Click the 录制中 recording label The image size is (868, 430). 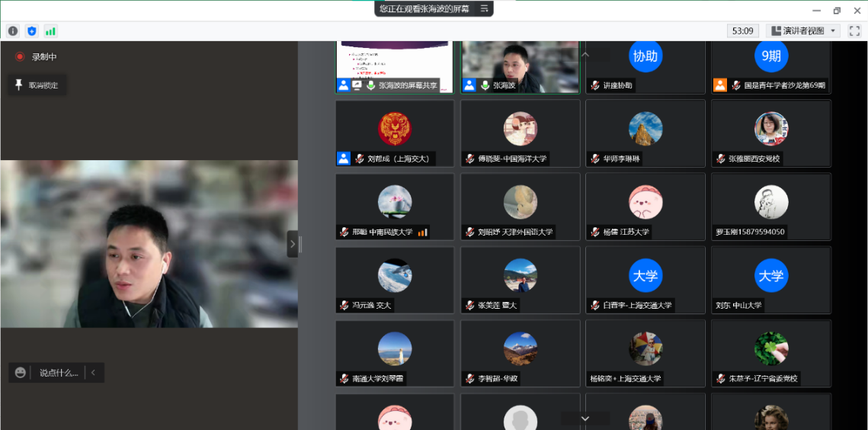pyautogui.click(x=44, y=56)
